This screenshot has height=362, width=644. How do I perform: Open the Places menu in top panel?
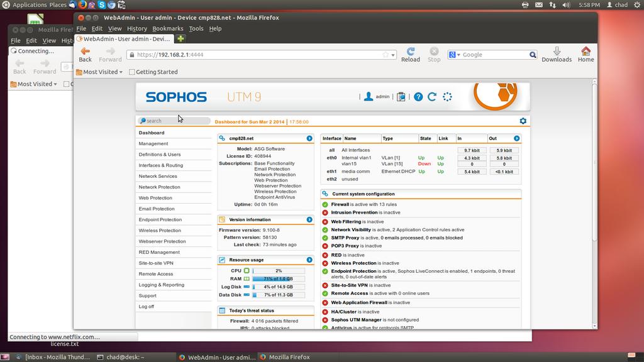(58, 5)
